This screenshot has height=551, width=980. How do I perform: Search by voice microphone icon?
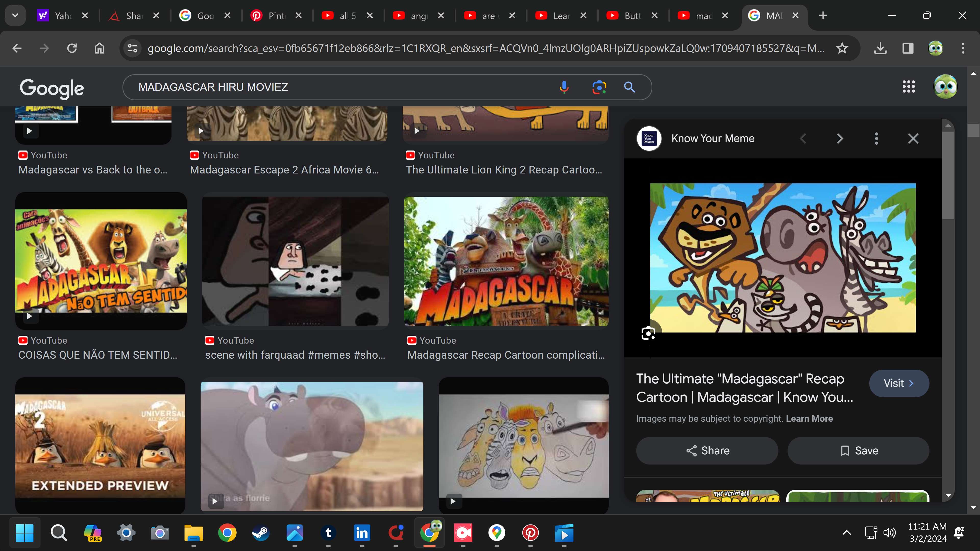[564, 87]
